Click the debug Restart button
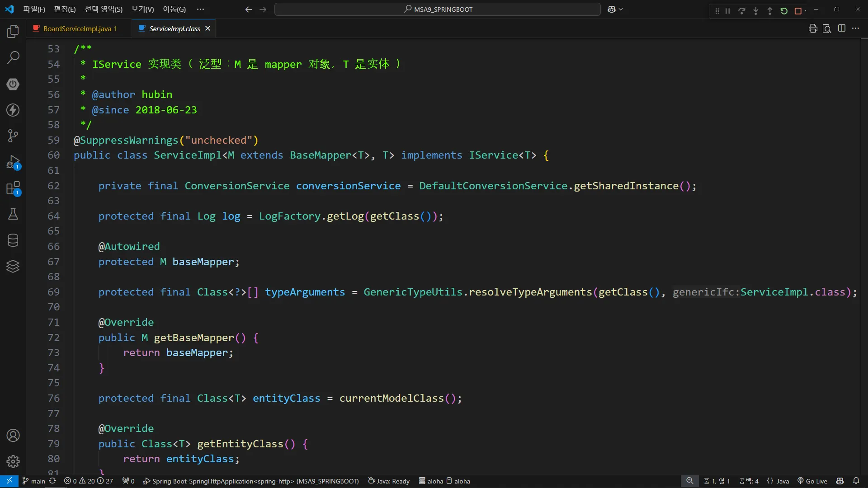868x488 pixels. coord(784,11)
